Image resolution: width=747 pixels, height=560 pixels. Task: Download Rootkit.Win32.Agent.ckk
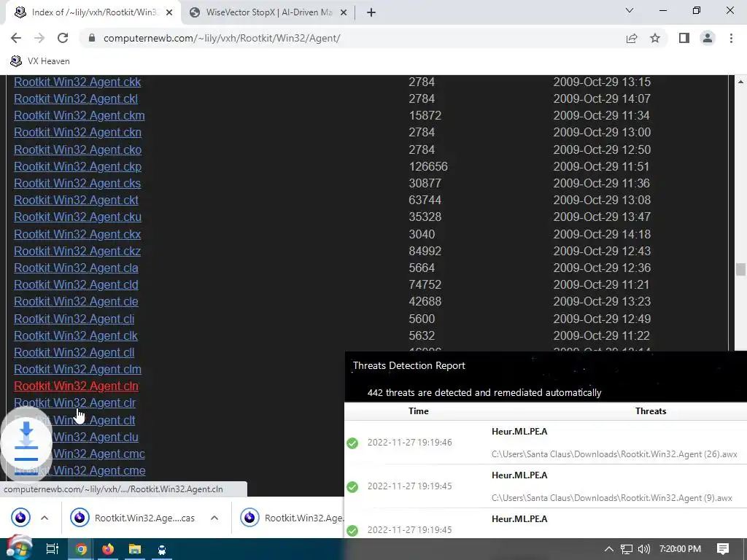pos(77,82)
